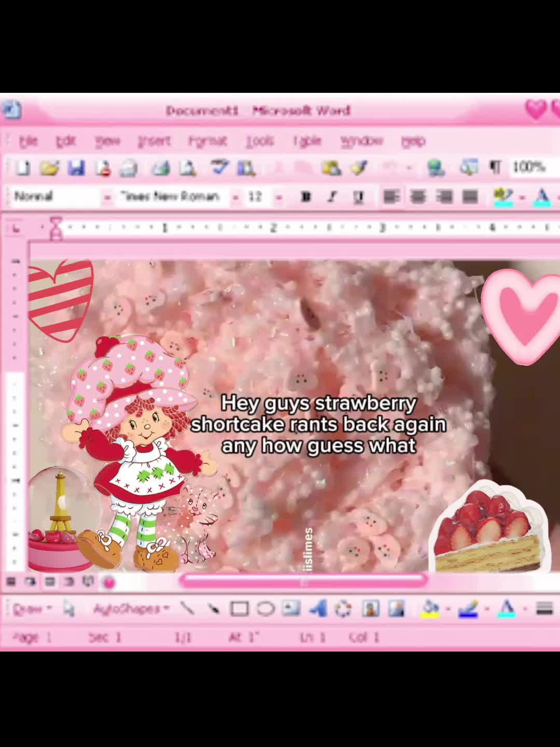Align text left

point(391,197)
